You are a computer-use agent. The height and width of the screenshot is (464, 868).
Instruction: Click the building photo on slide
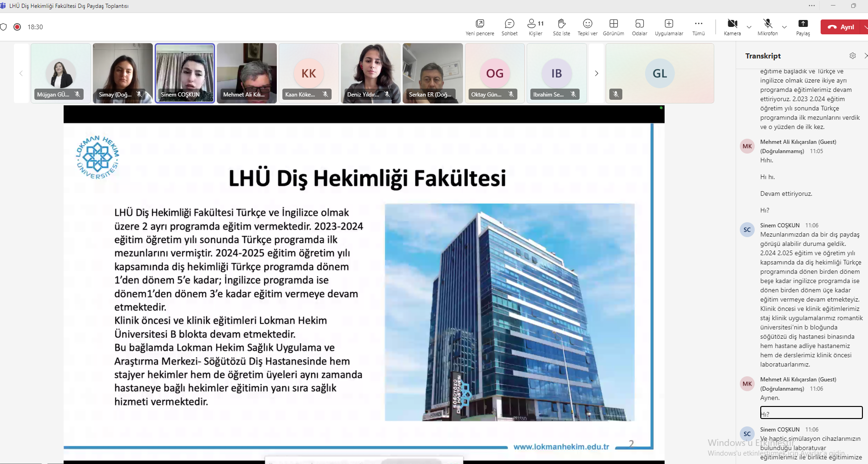[x=509, y=312]
